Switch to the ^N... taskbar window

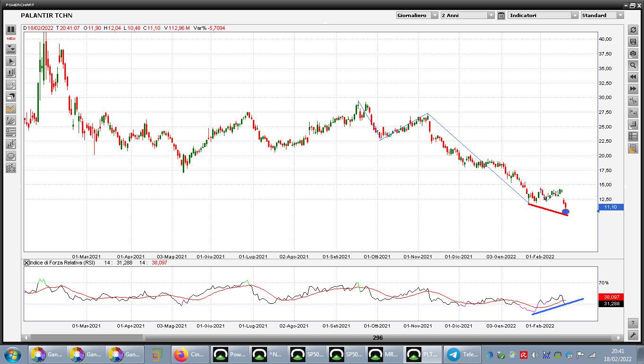(268, 355)
